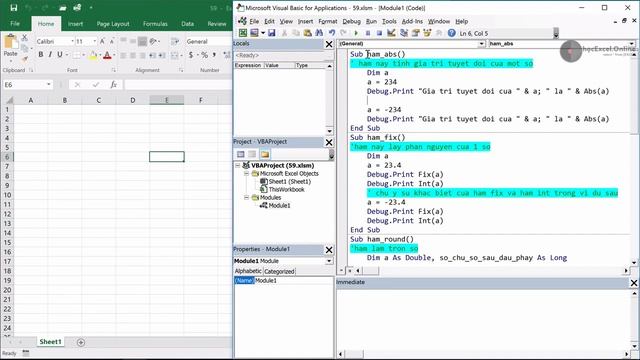Save the VBA project with the floppy icon
This screenshot has width=640, height=360.
pos(271,33)
